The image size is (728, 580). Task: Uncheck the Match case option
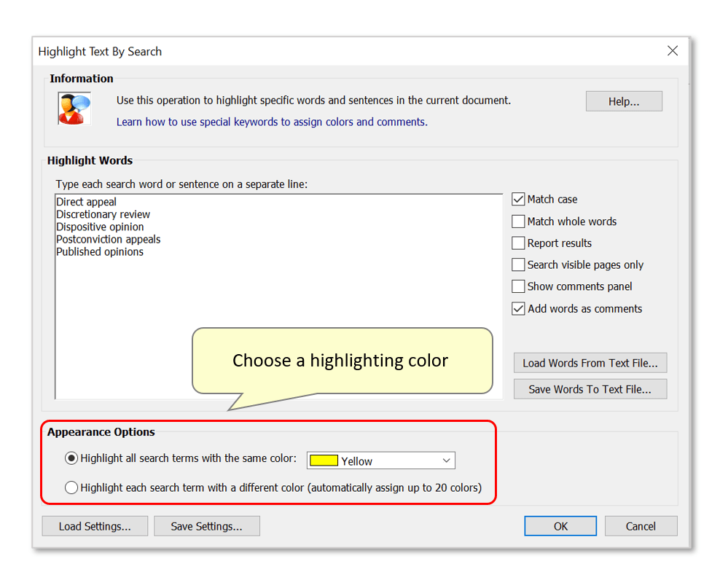tap(518, 199)
